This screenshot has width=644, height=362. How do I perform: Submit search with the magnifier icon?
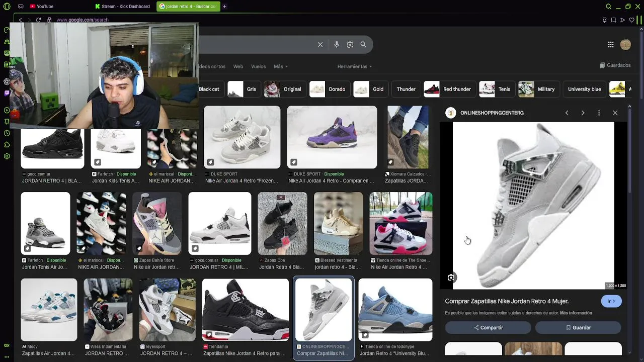pos(363,44)
